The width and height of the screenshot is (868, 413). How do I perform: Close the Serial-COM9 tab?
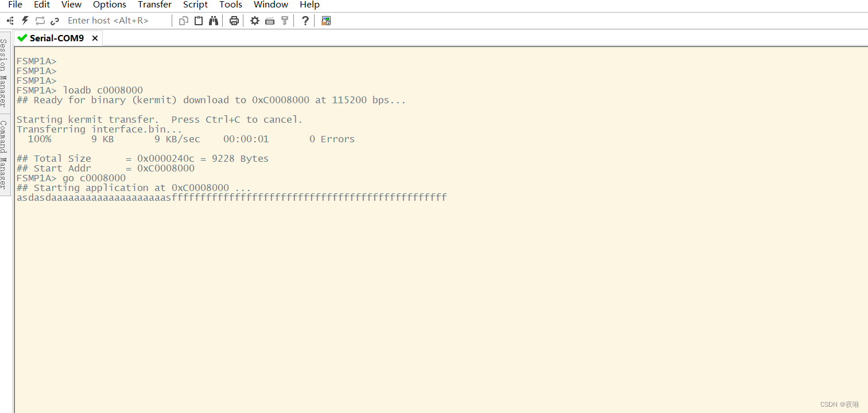95,38
